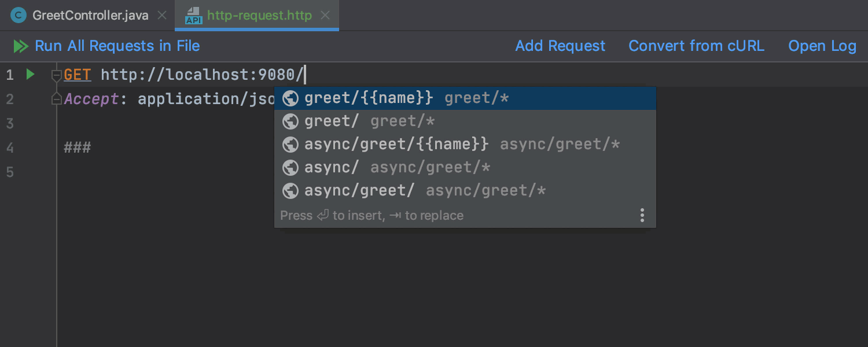Switch to the GreetController.java tab
Image resolution: width=868 pixels, height=347 pixels.
tap(90, 16)
